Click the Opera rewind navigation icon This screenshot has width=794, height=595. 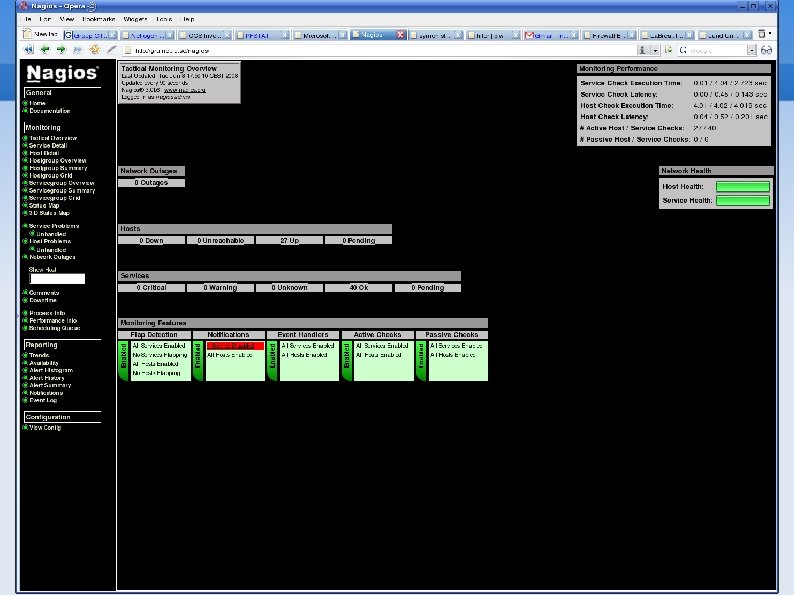tap(29, 50)
